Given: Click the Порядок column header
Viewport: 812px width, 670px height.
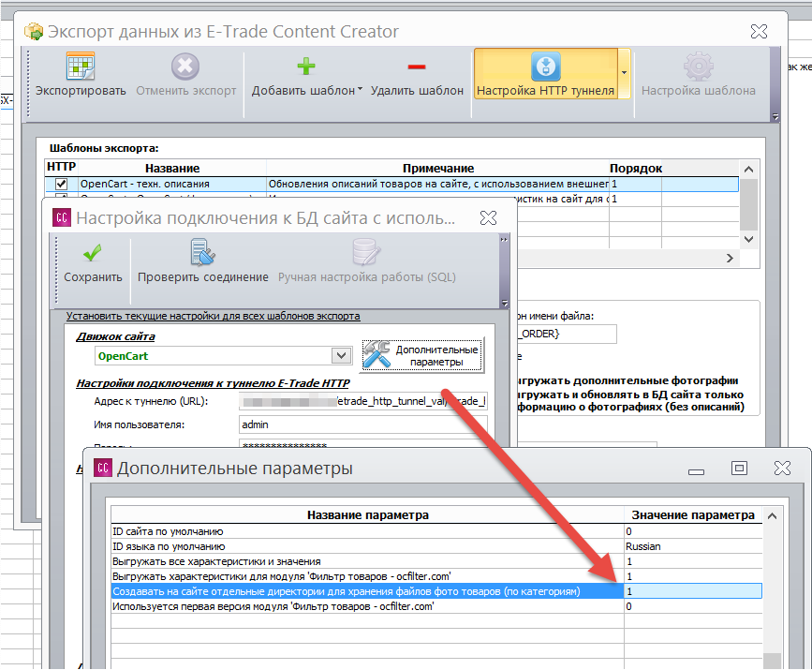Looking at the screenshot, I should click(635, 169).
